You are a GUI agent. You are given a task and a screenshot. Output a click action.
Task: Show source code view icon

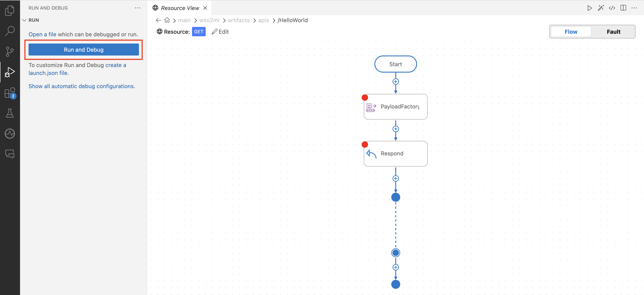(612, 8)
